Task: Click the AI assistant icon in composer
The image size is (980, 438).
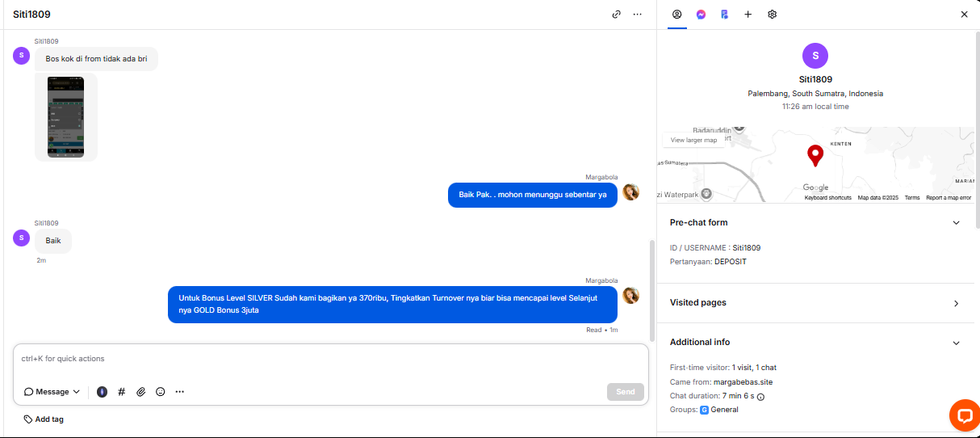Action: pos(102,392)
